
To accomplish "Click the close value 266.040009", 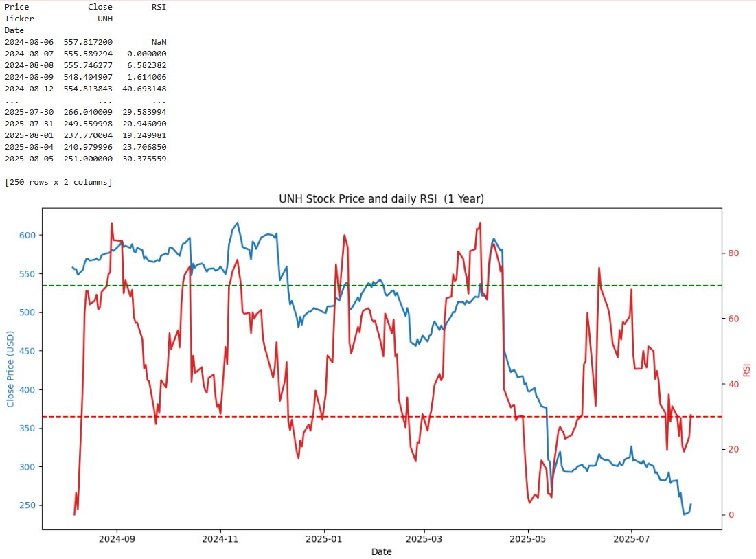I will [88, 112].
